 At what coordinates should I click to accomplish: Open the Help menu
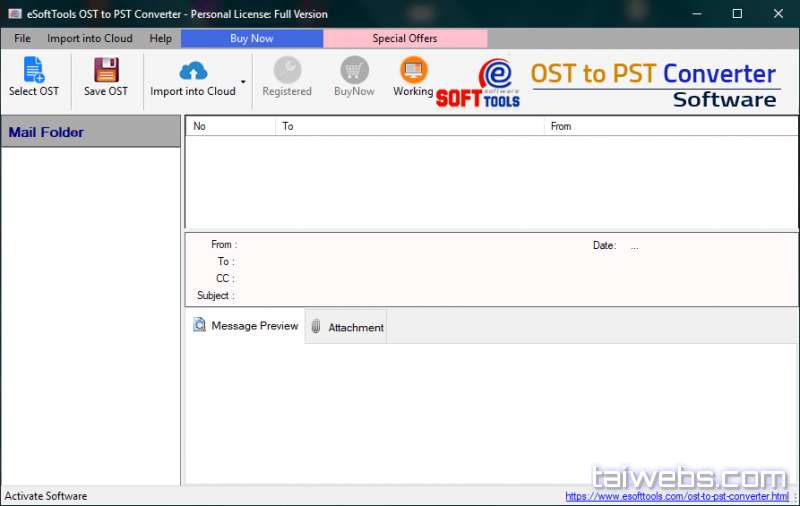coord(160,38)
